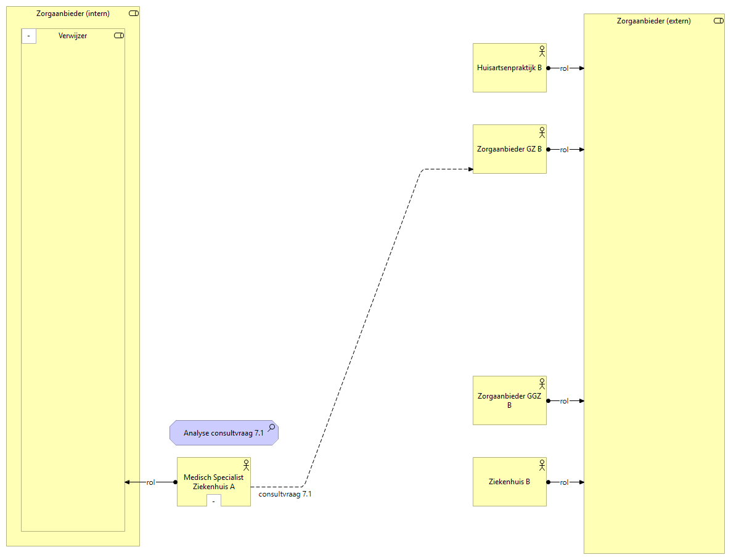Click rol label next to Huisartsenpraktijk B
This screenshot has height=560, width=731.
(564, 68)
